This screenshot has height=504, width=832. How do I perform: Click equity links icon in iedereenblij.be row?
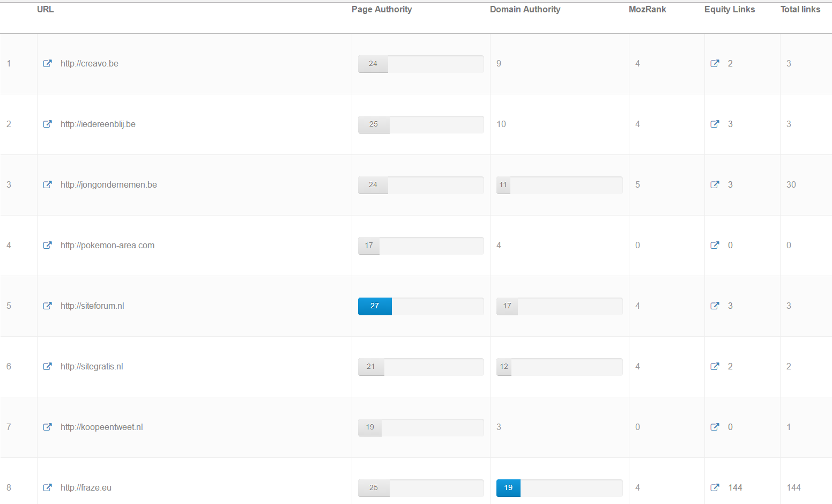tap(715, 124)
